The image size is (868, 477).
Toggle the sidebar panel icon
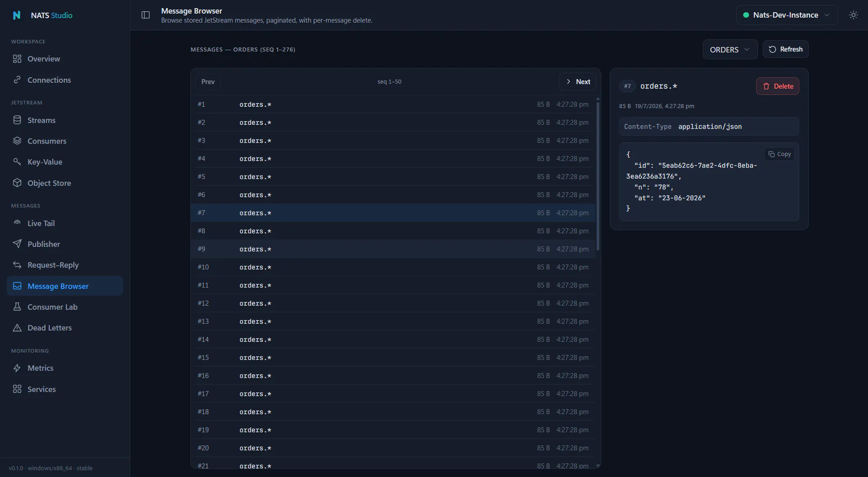coord(146,15)
